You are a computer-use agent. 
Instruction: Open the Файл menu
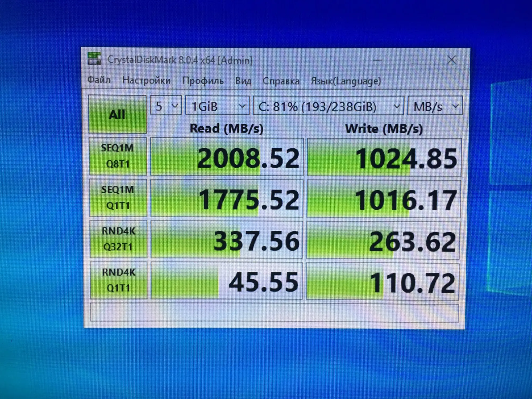(99, 80)
